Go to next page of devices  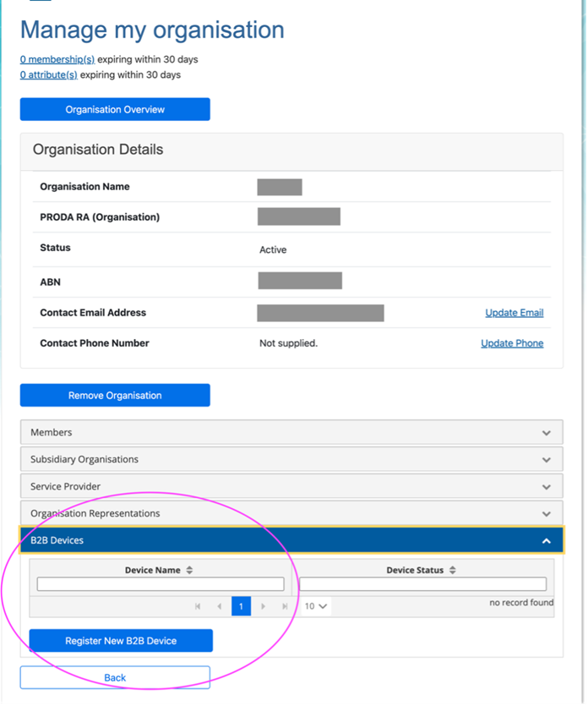coord(263,606)
